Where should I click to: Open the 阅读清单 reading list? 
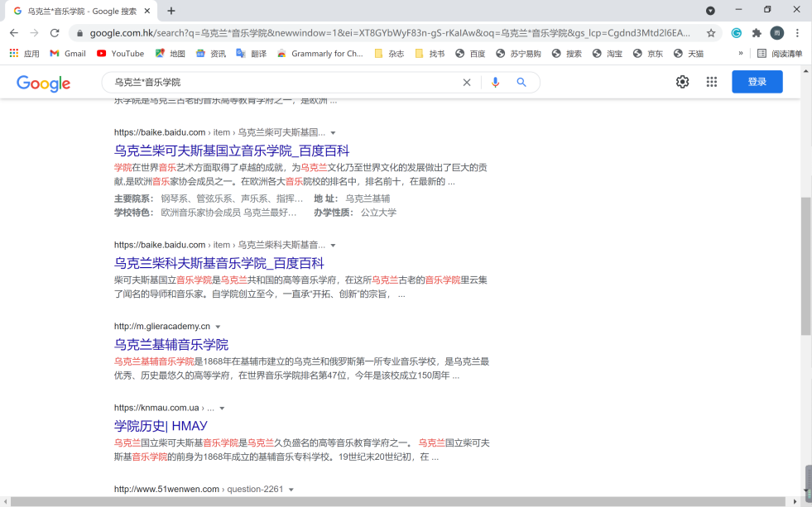pyautogui.click(x=780, y=53)
